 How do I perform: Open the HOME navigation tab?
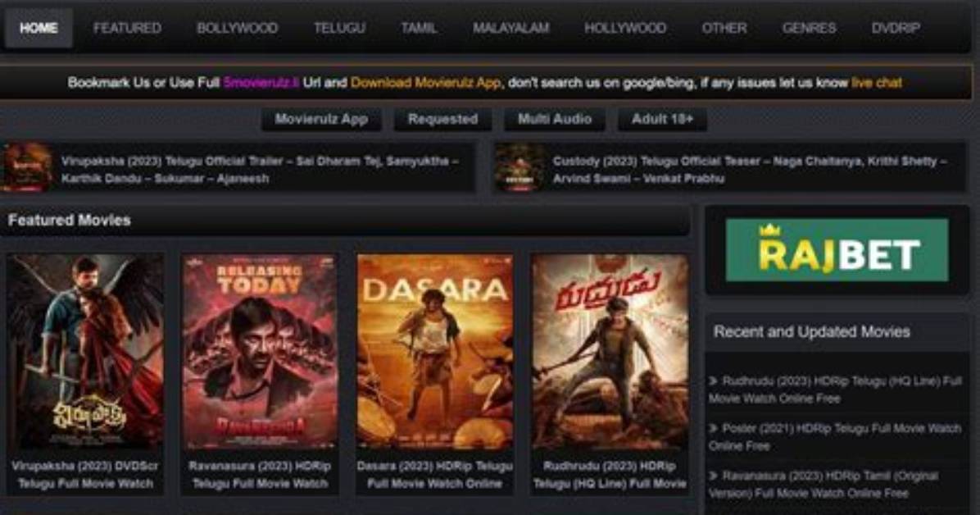(x=39, y=28)
